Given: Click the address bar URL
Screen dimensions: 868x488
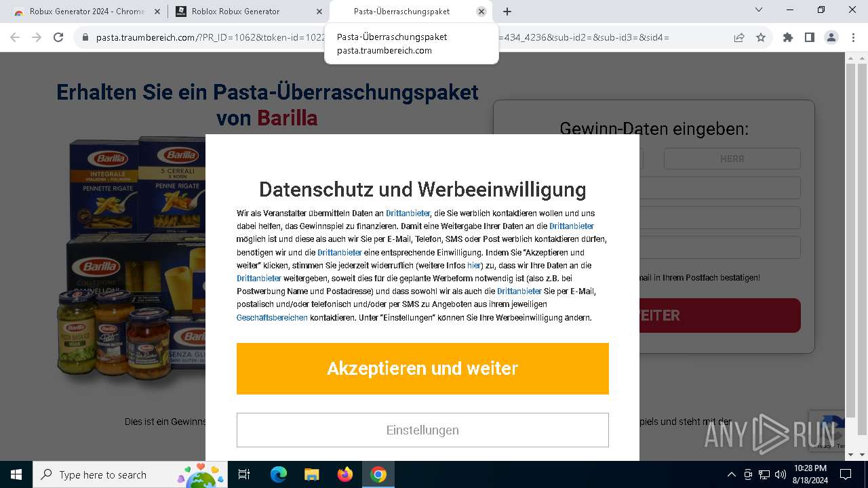Looking at the screenshot, I should pos(382,37).
